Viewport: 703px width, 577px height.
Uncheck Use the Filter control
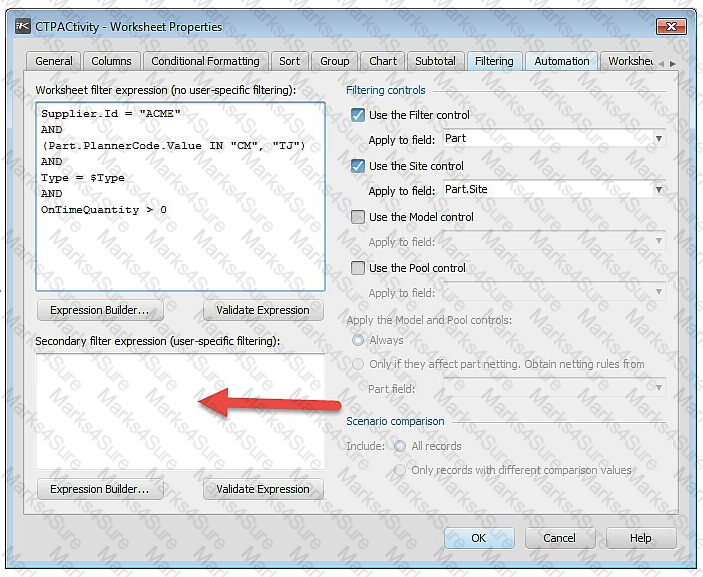[x=358, y=115]
